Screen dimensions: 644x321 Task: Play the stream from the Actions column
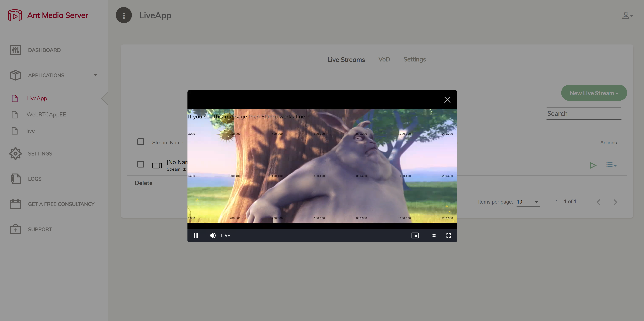[x=593, y=165]
